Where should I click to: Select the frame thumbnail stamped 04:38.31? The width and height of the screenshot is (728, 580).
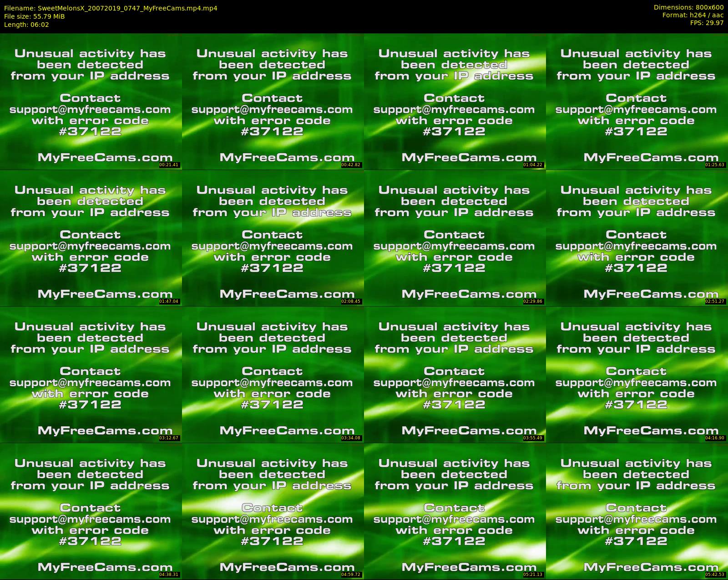(x=91, y=511)
